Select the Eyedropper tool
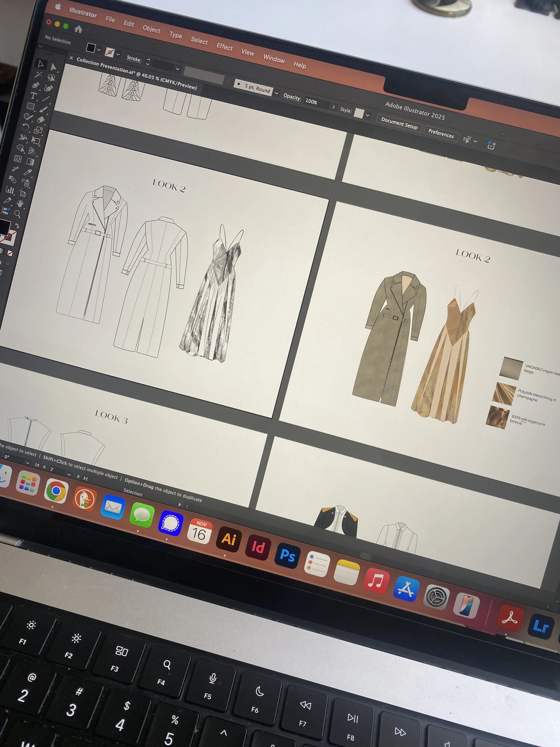 [x=28, y=173]
